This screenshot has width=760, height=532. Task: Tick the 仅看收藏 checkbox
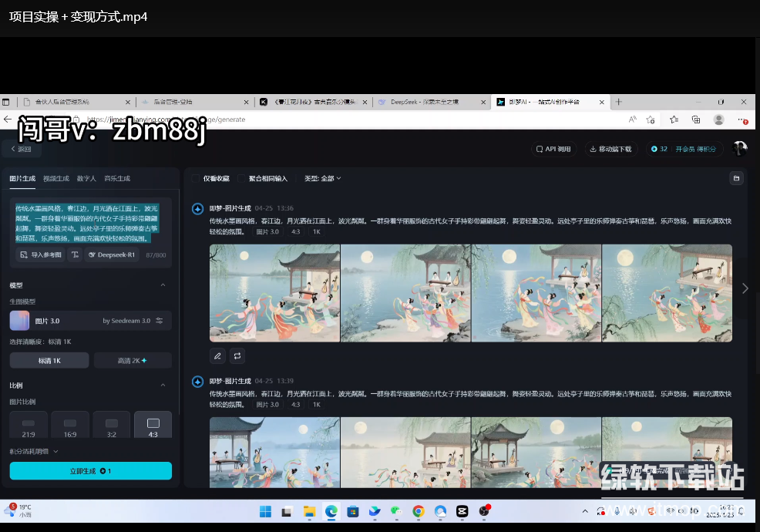[x=195, y=178]
